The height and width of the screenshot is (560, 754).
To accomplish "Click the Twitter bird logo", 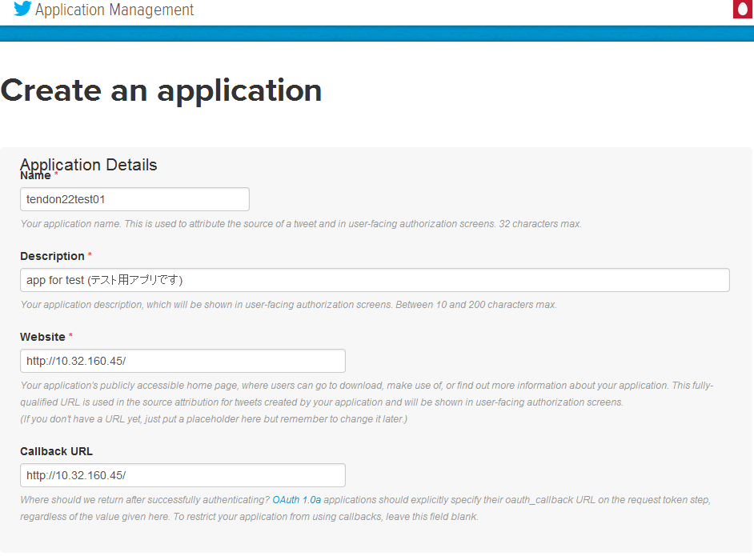I will (x=22, y=9).
